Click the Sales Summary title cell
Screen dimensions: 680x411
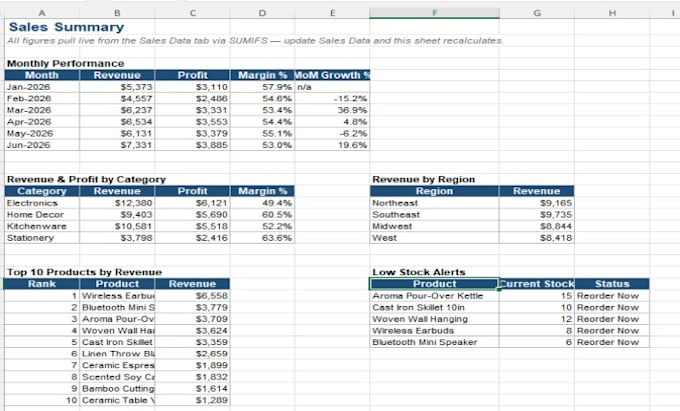point(66,27)
